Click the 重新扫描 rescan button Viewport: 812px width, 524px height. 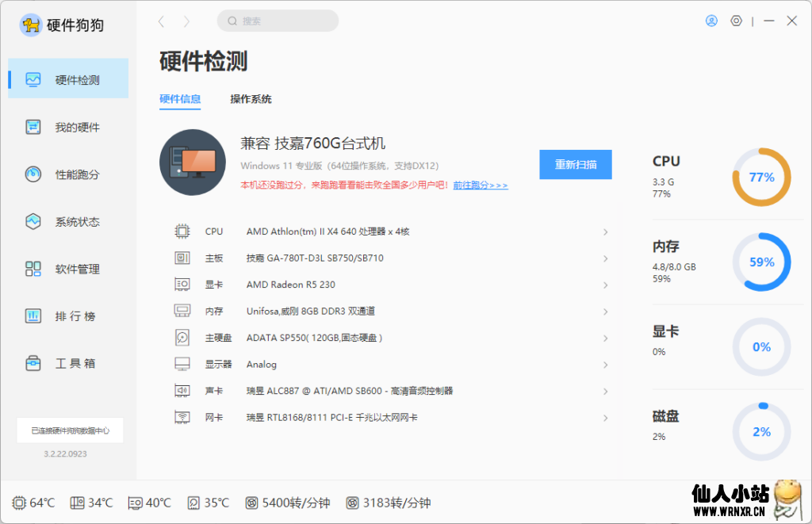[575, 164]
